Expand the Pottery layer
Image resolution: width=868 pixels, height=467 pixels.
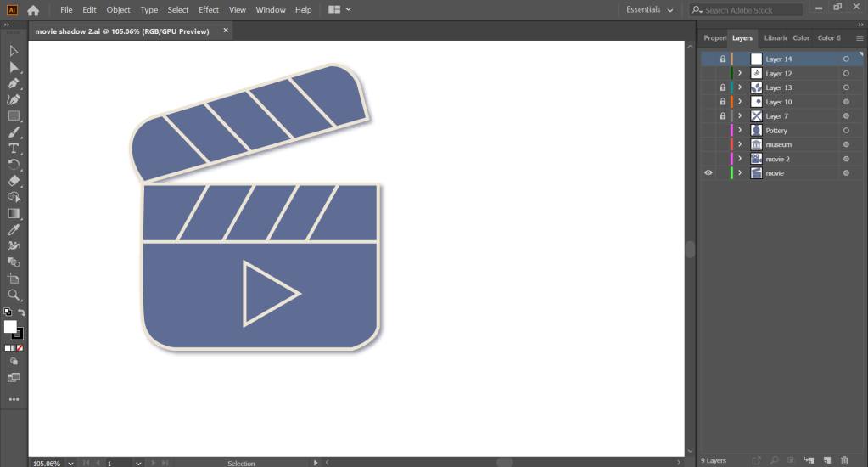tap(740, 131)
